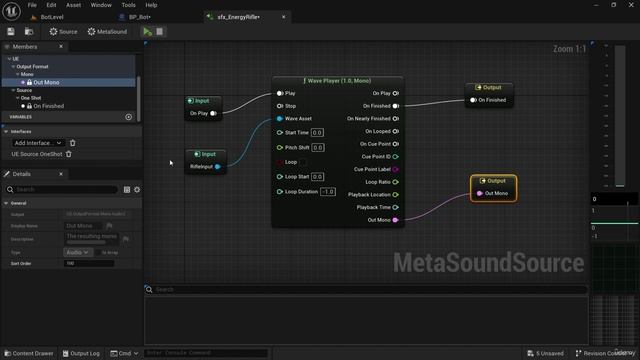Open the Cmd console mode dropdown
The image size is (640, 360).
pos(124,353)
